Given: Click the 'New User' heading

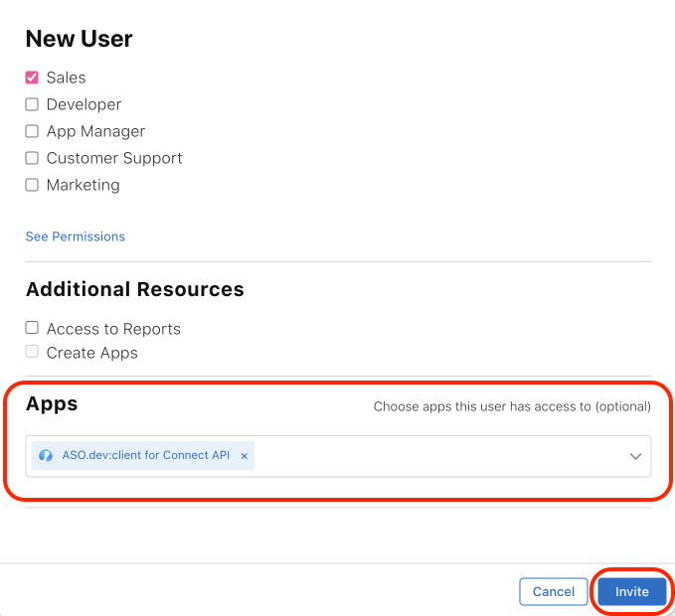Looking at the screenshot, I should point(80,39).
